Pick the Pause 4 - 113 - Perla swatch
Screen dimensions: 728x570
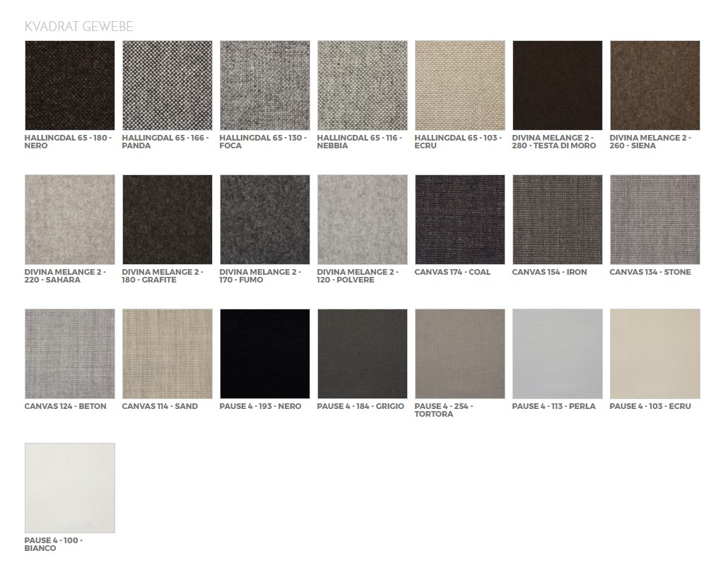(557, 353)
